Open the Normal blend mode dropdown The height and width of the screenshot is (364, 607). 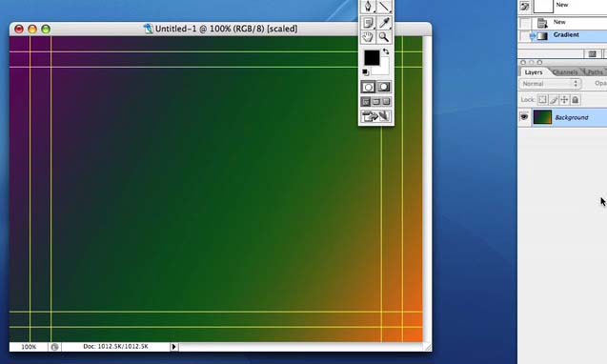coord(550,84)
